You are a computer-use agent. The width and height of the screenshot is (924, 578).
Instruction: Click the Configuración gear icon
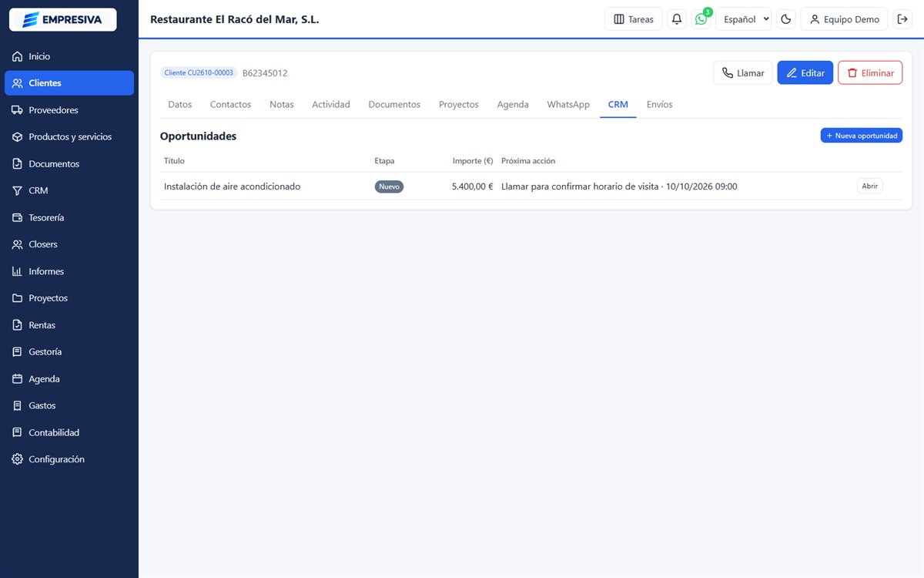18,459
